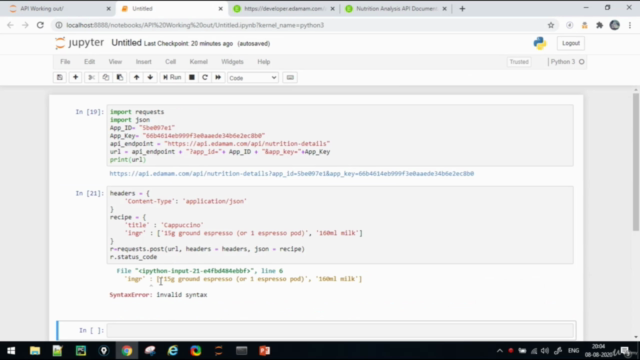Move selected cell up arrow

click(136, 78)
